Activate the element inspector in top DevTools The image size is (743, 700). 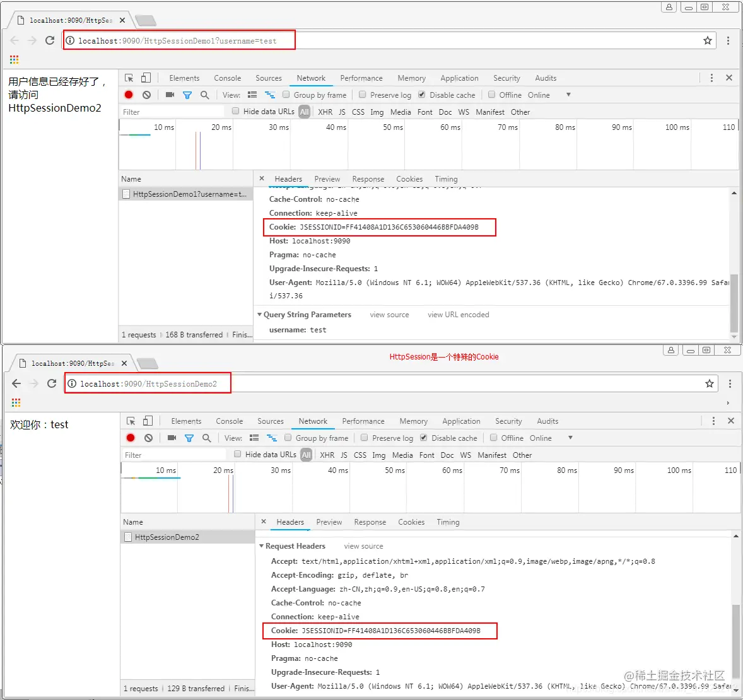(129, 78)
